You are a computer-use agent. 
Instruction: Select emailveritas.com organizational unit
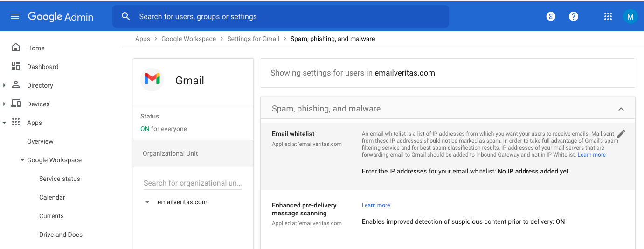182,202
